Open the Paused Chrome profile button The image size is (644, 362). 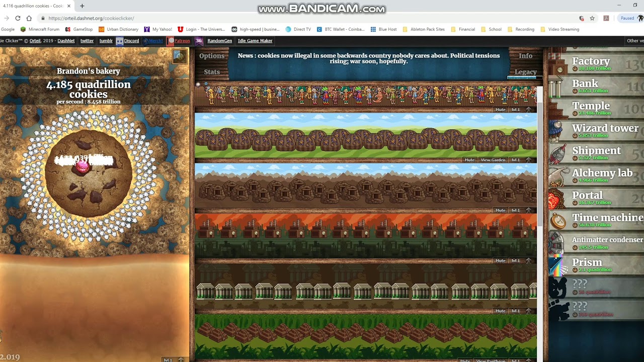631,18
